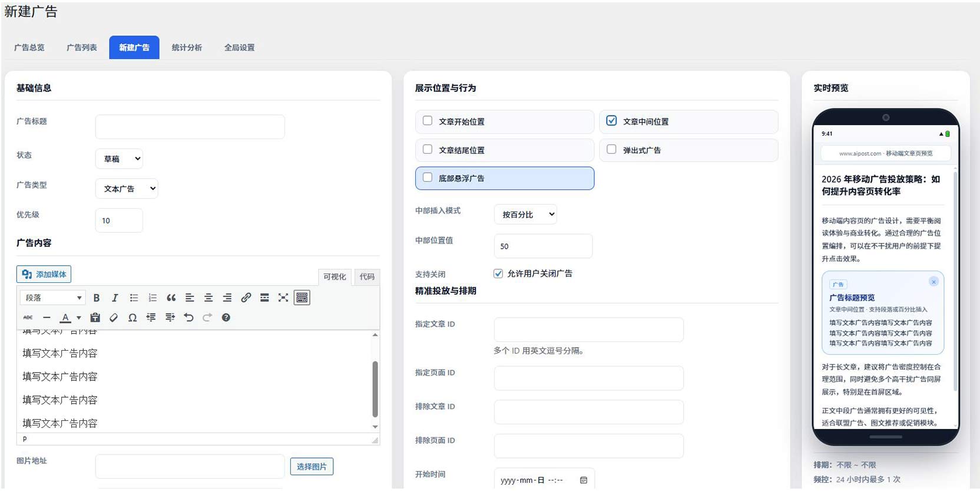Switch editor to 代码 mode
980x491 pixels.
(x=367, y=277)
